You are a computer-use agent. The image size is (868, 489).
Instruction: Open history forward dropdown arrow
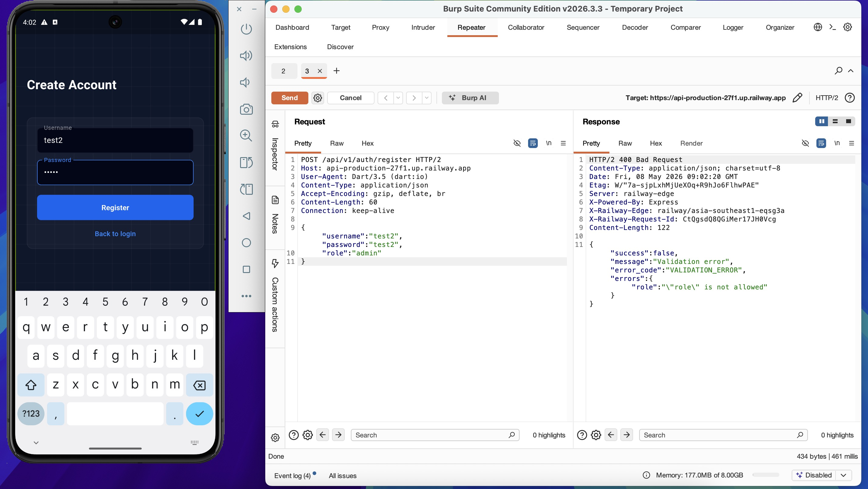(x=427, y=98)
